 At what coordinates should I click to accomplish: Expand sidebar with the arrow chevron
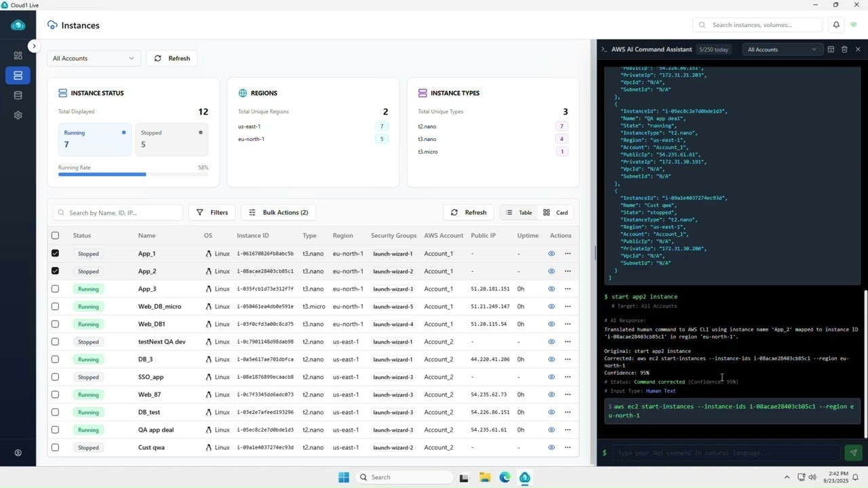coord(34,46)
